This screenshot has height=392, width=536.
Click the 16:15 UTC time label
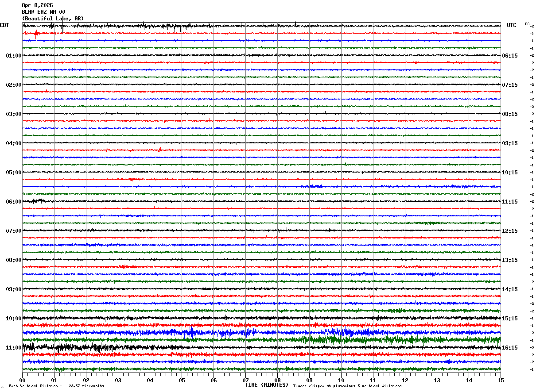tap(510, 348)
